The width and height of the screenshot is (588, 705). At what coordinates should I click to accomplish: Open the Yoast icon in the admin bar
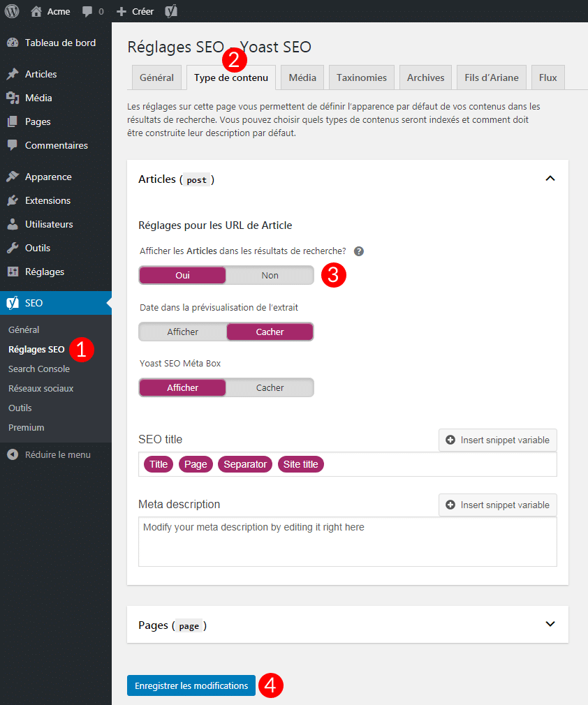(x=171, y=11)
